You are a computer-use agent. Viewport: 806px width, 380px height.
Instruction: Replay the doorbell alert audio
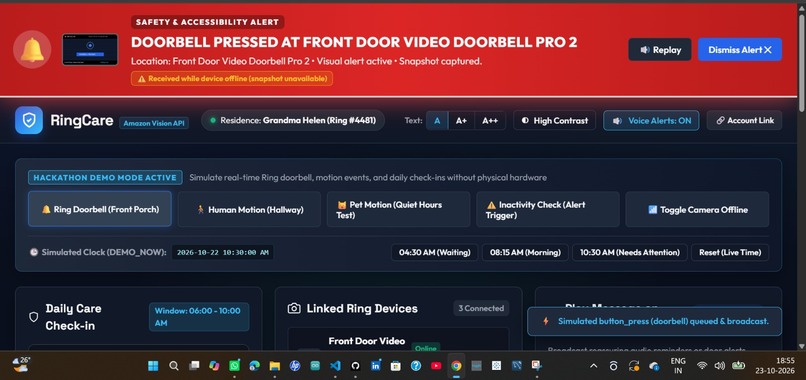point(660,50)
